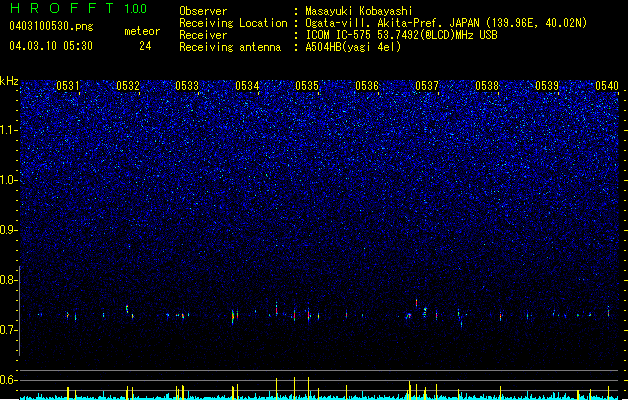
Task: Click the 0.9 frequency axis label
Action: [x=9, y=230]
